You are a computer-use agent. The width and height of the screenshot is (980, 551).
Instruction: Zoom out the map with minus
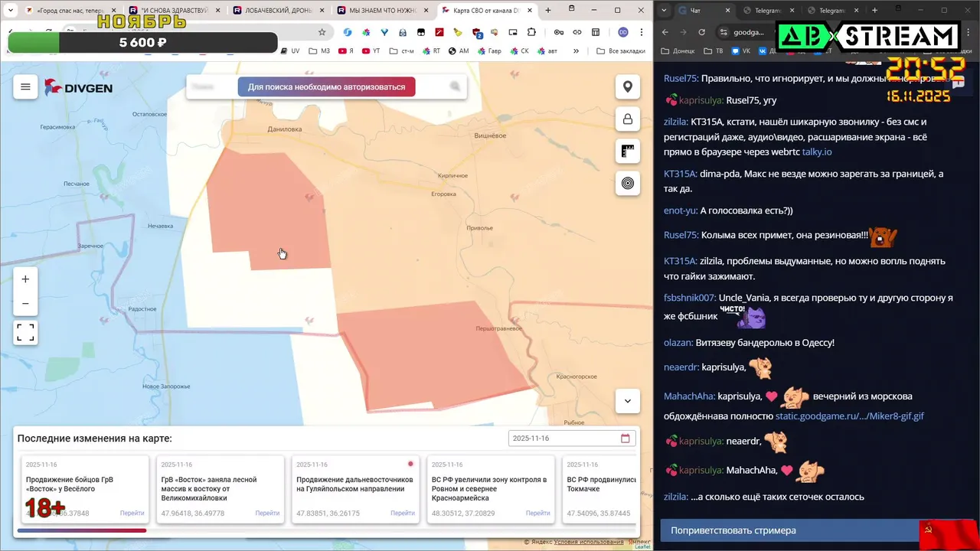pyautogui.click(x=25, y=304)
